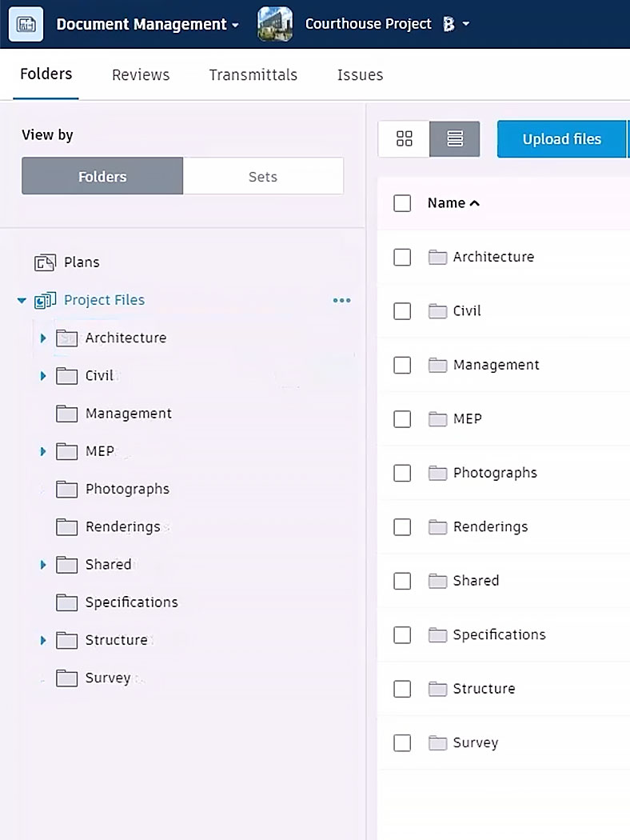Open the Transmittals tab

point(253,75)
